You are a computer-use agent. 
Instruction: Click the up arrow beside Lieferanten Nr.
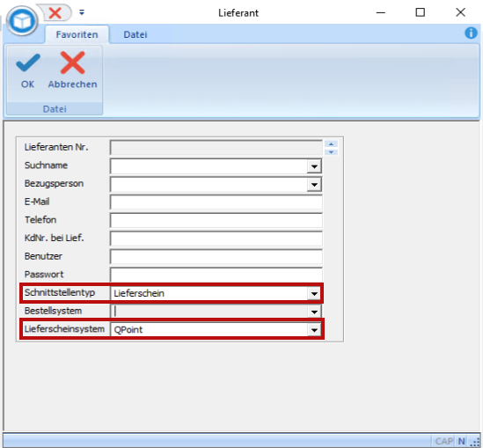[331, 143]
